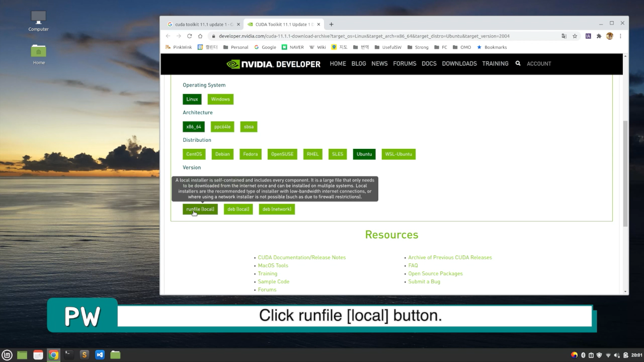Click the IA extension icon
This screenshot has width=644, height=362.
588,36
